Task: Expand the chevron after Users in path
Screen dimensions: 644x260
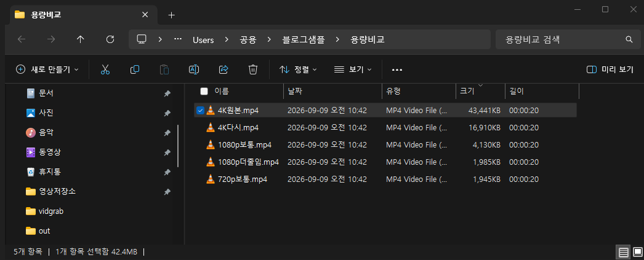Action: [227, 40]
